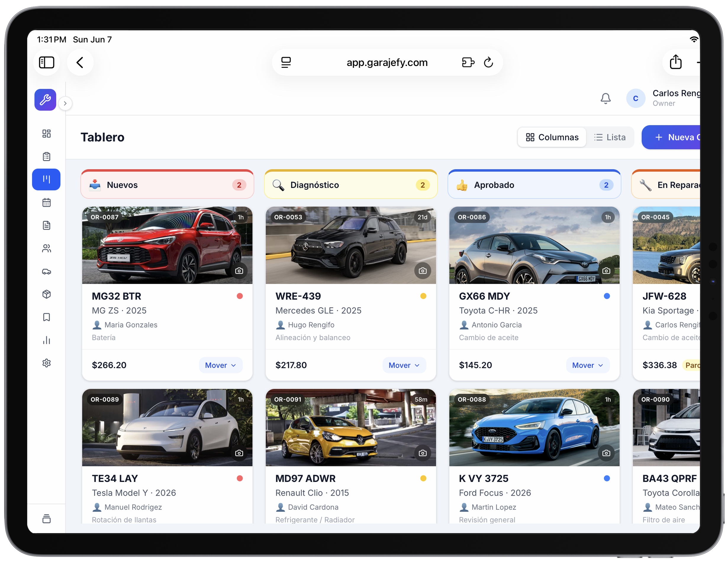This screenshot has width=728, height=563.
Task: Click the OR-0089 order badge
Action: 105,400
